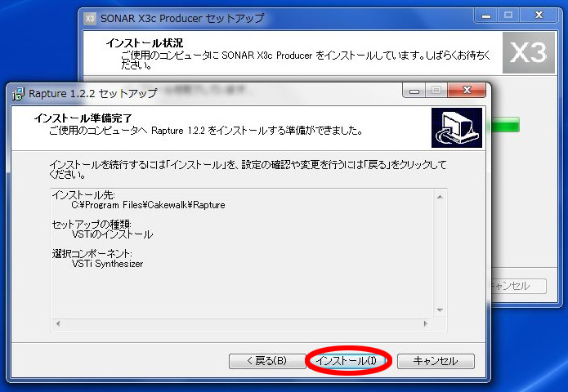Click the SONAR X3c Producer セットアップ window title

(x=182, y=18)
